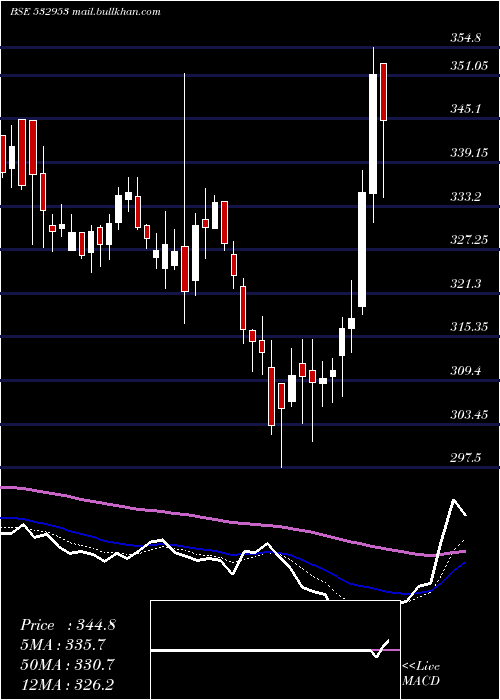Click the 303.45 price level label

(x=469, y=415)
